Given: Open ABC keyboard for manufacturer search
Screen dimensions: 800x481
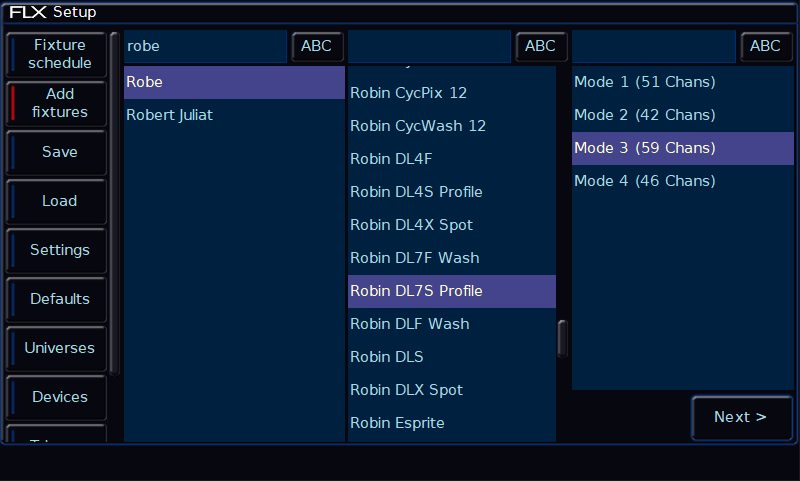Looking at the screenshot, I should 316,46.
